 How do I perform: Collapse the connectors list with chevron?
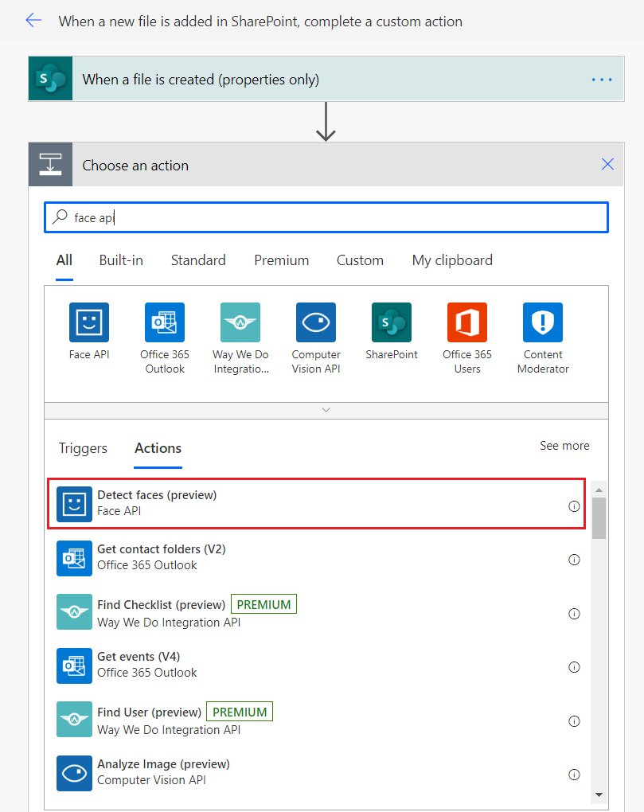point(326,410)
